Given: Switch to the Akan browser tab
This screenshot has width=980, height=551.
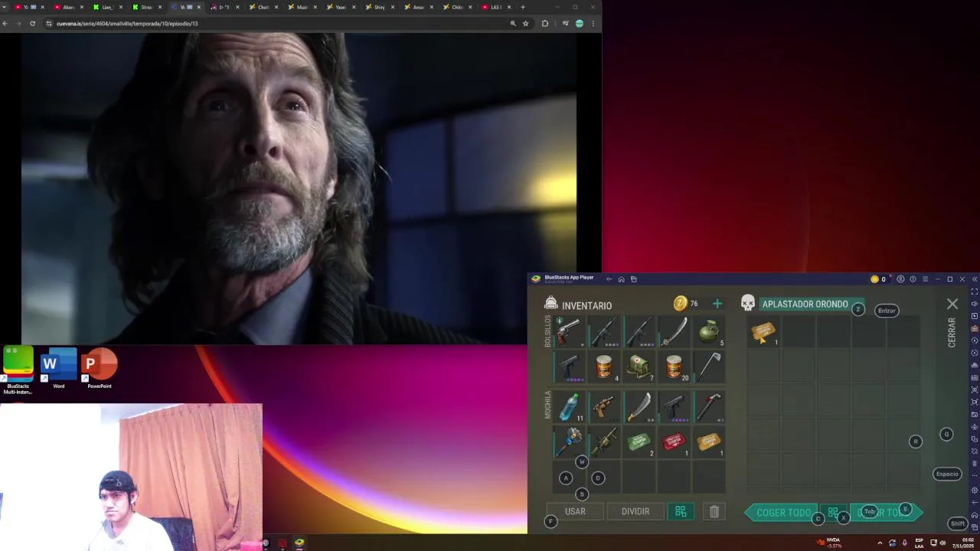Looking at the screenshot, I should [x=68, y=7].
